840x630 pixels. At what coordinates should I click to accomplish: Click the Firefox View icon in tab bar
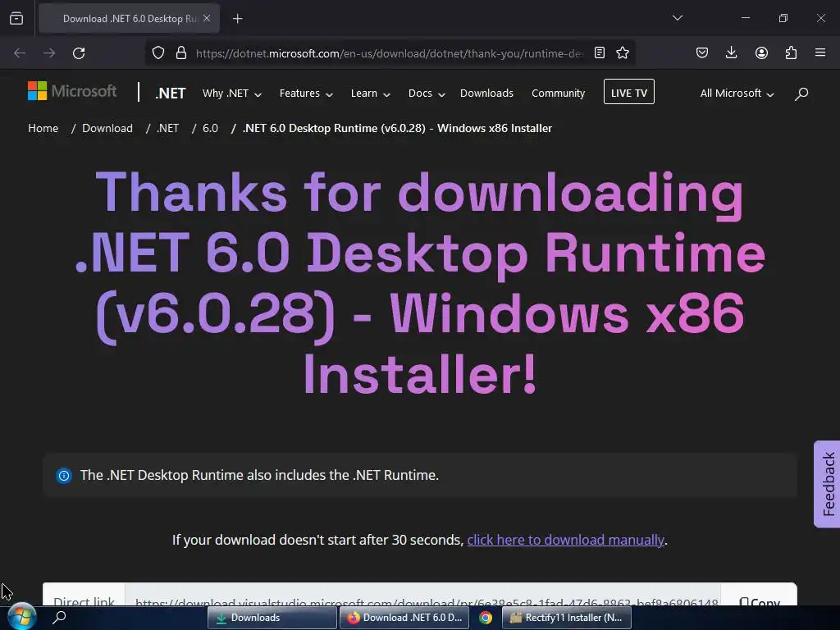[16, 18]
